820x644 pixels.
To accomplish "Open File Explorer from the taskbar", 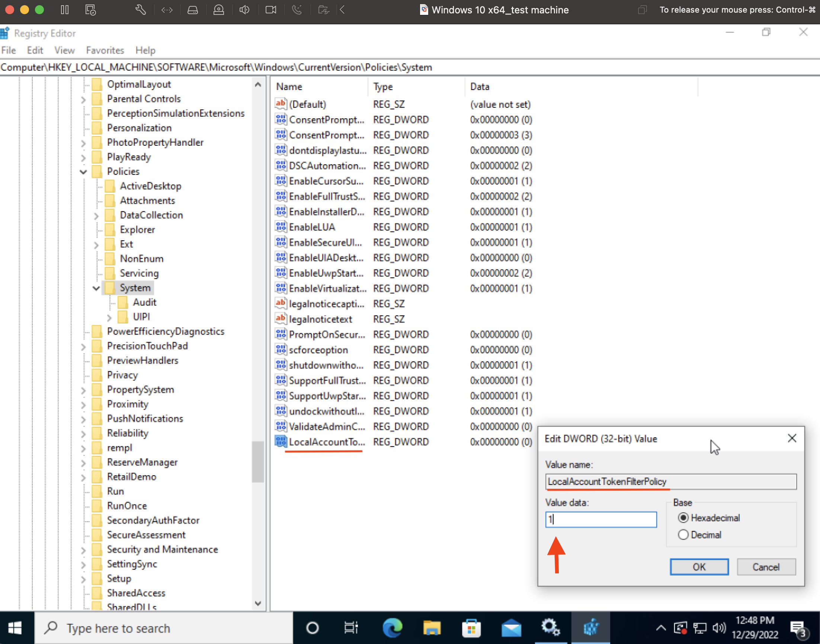I will pyautogui.click(x=432, y=627).
